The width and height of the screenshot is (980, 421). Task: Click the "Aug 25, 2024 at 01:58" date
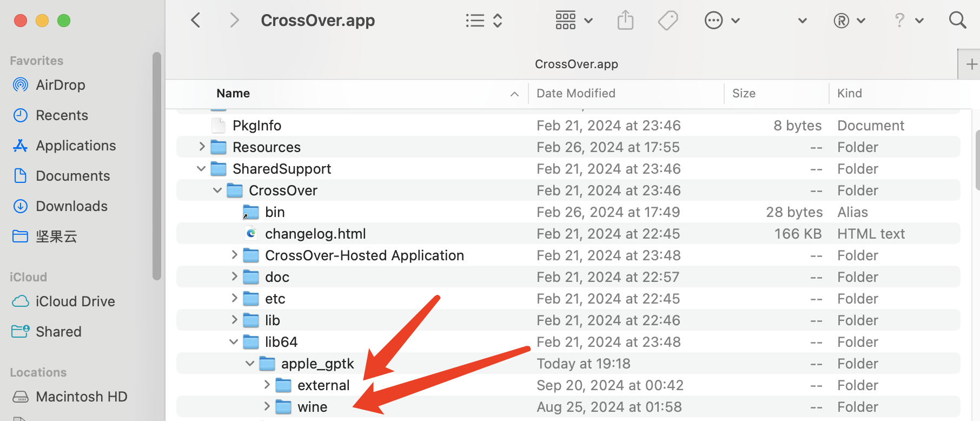[609, 407]
